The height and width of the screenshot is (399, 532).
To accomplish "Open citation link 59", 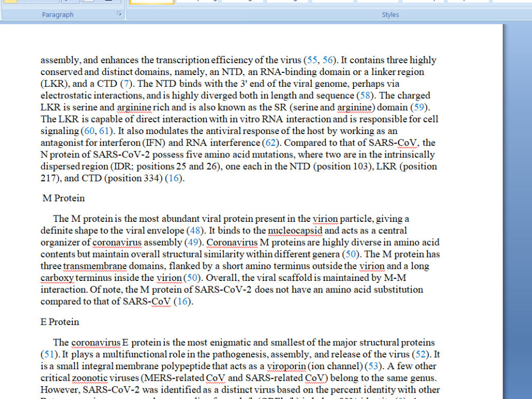I will 419,107.
